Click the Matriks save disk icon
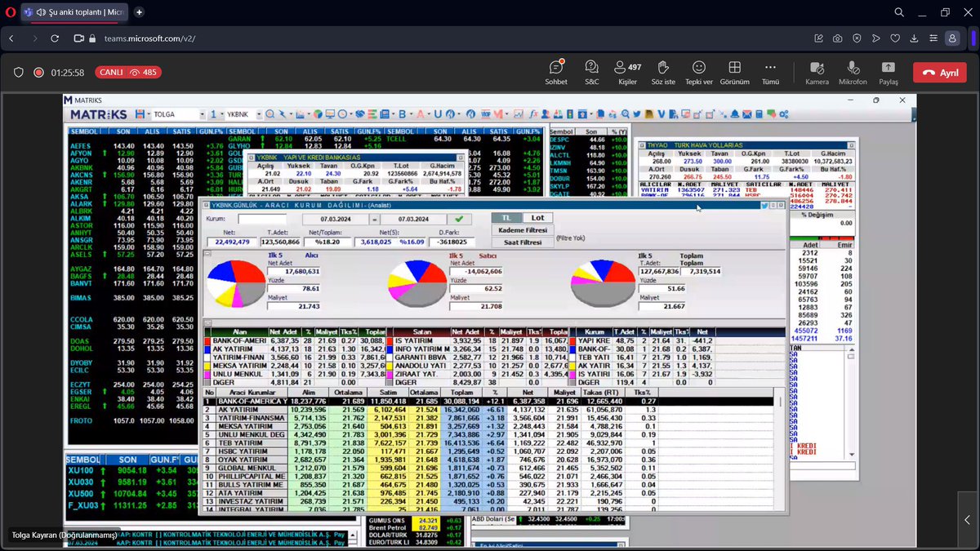 pos(140,114)
